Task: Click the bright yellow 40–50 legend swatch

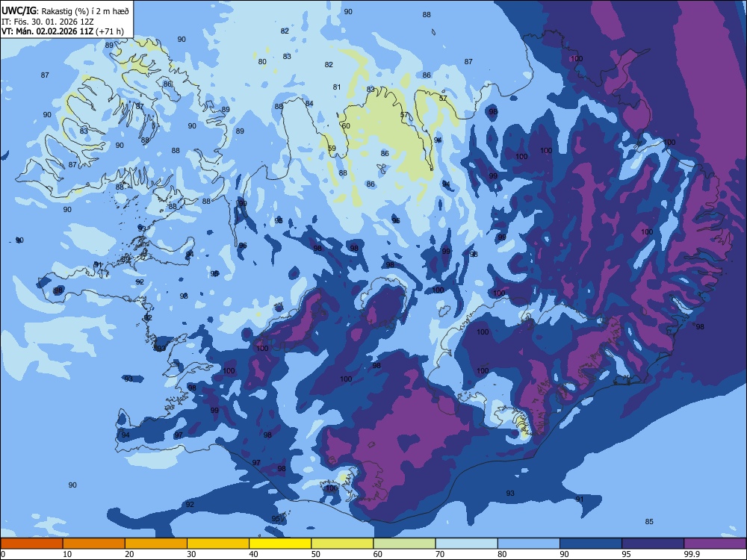Action: (280, 544)
